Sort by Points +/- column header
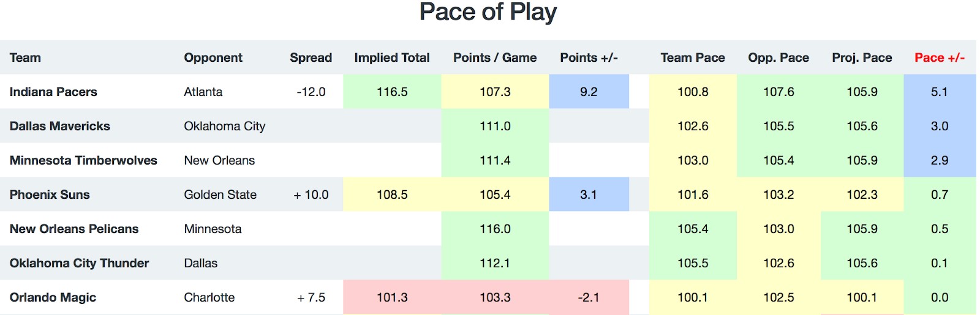 tap(589, 57)
